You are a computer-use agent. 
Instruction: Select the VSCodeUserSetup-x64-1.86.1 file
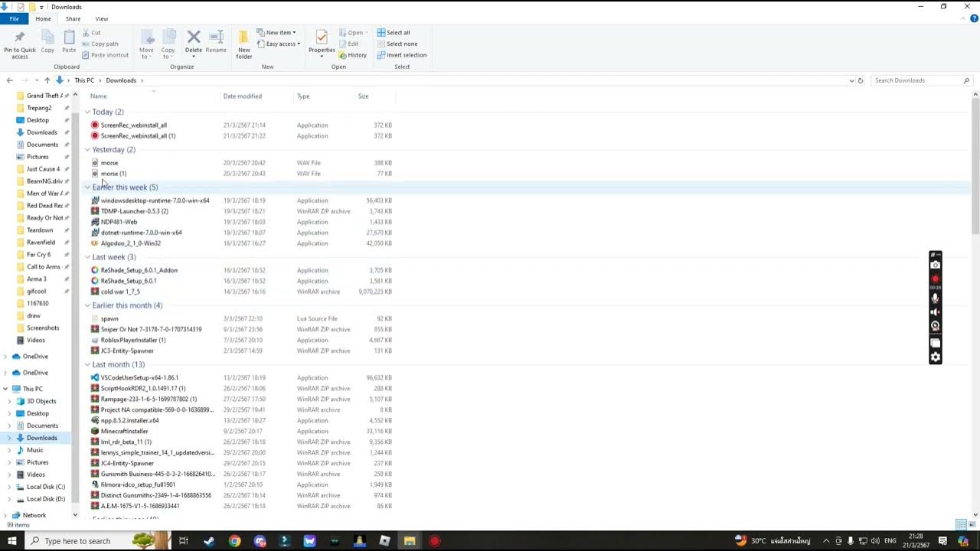[x=139, y=378]
